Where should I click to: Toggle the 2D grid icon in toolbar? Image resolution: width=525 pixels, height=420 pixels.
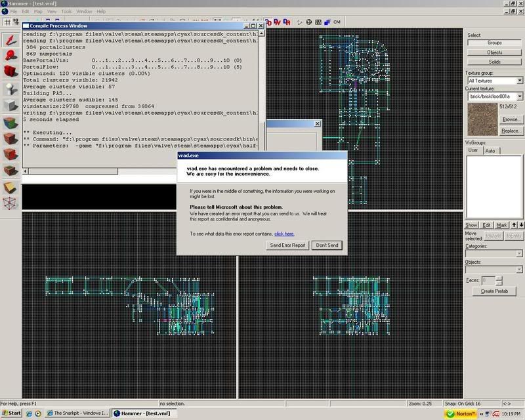7,22
